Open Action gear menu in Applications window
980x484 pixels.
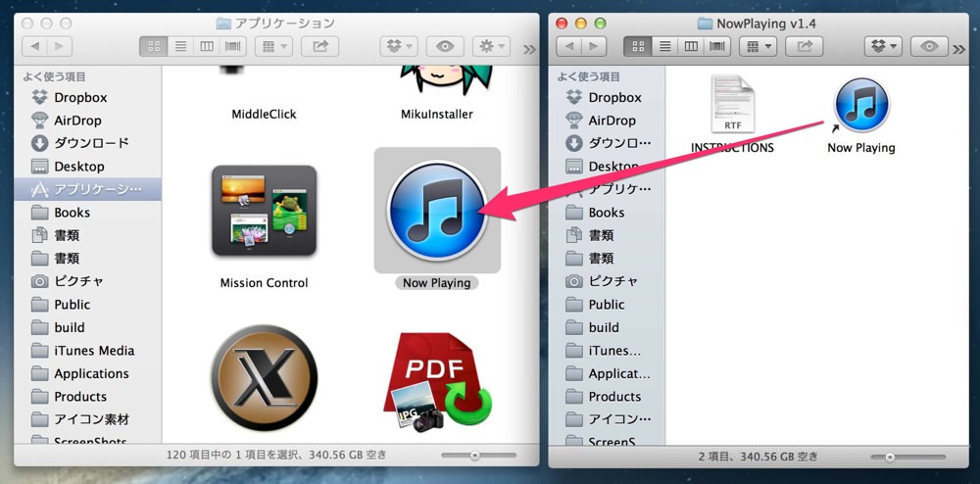[x=491, y=46]
